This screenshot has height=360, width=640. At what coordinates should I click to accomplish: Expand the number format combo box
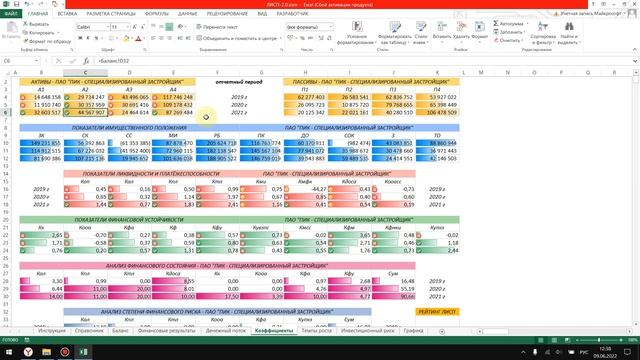tap(331, 27)
